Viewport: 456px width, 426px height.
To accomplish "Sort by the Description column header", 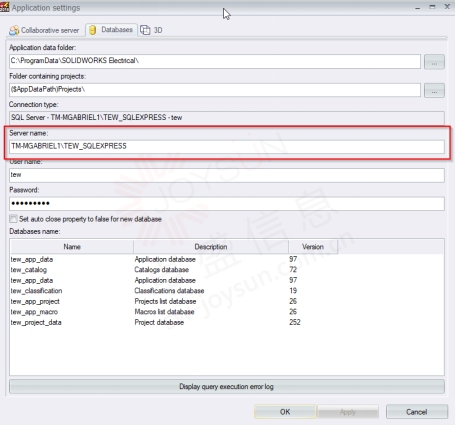I will [x=211, y=247].
